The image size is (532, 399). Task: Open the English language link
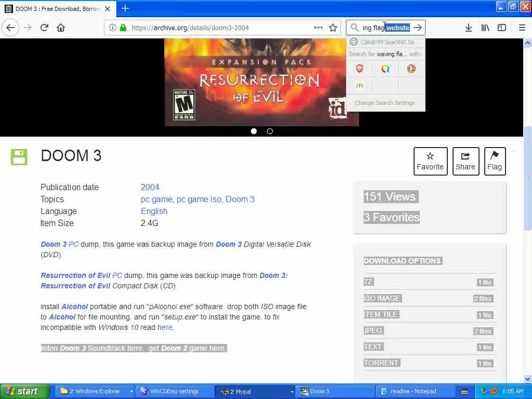[x=154, y=211]
